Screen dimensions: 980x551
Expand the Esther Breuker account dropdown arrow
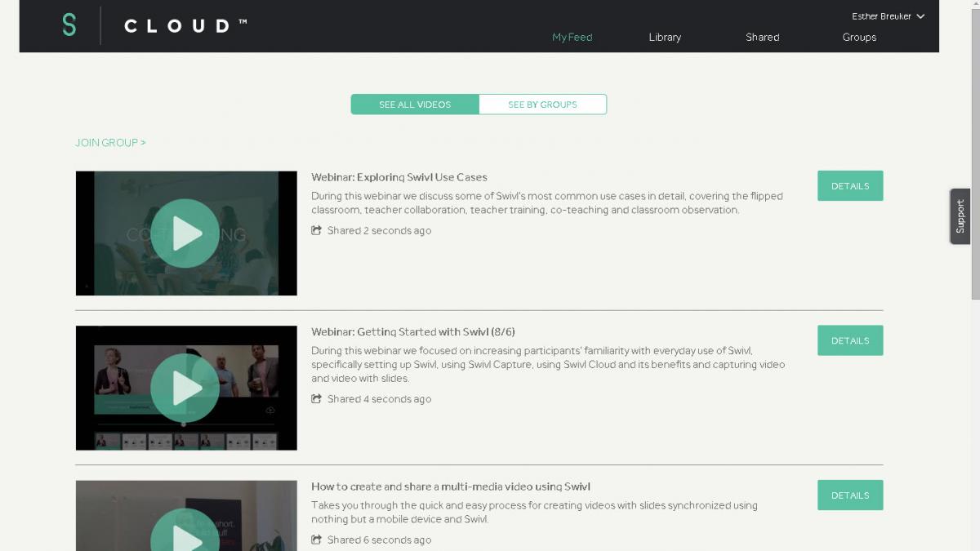click(x=920, y=16)
